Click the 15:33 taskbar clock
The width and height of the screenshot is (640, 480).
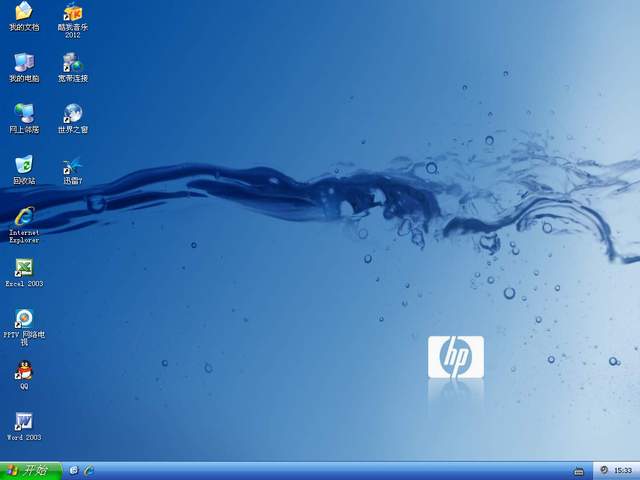[x=623, y=470]
